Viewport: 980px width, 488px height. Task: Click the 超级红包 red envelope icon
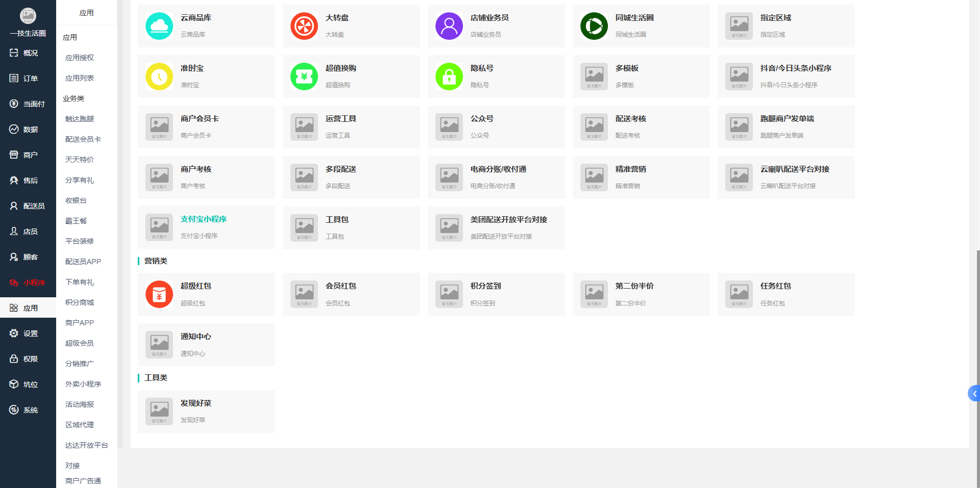point(159,294)
